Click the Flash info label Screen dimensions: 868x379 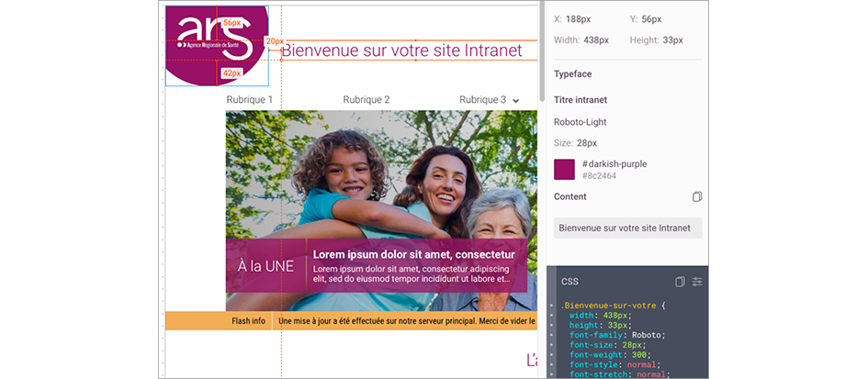[x=248, y=321]
